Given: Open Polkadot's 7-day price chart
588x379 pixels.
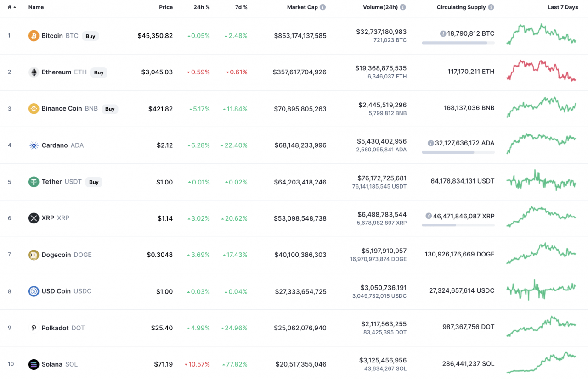Looking at the screenshot, I should (541, 327).
